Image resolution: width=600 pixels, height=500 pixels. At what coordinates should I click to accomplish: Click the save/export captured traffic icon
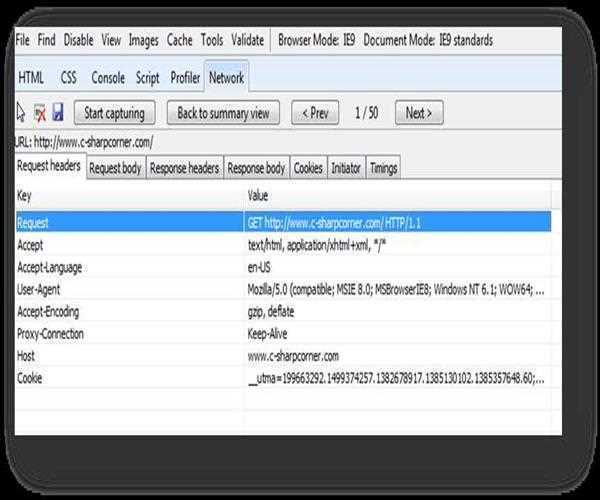coord(57,113)
